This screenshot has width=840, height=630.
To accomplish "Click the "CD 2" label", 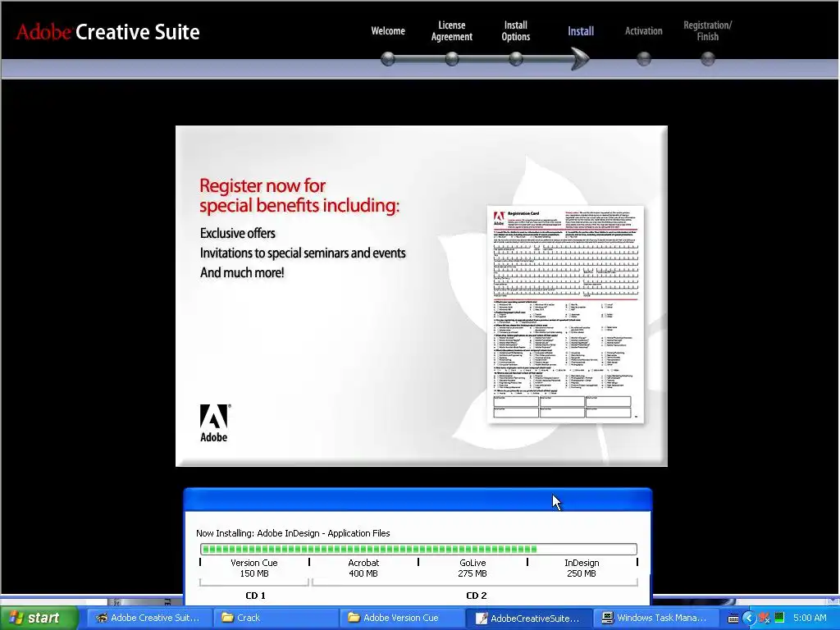I will click(477, 596).
